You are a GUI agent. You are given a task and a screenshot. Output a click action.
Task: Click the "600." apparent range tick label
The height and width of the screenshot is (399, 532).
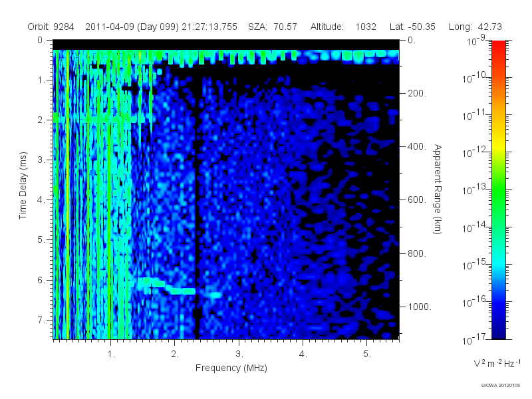(x=417, y=200)
